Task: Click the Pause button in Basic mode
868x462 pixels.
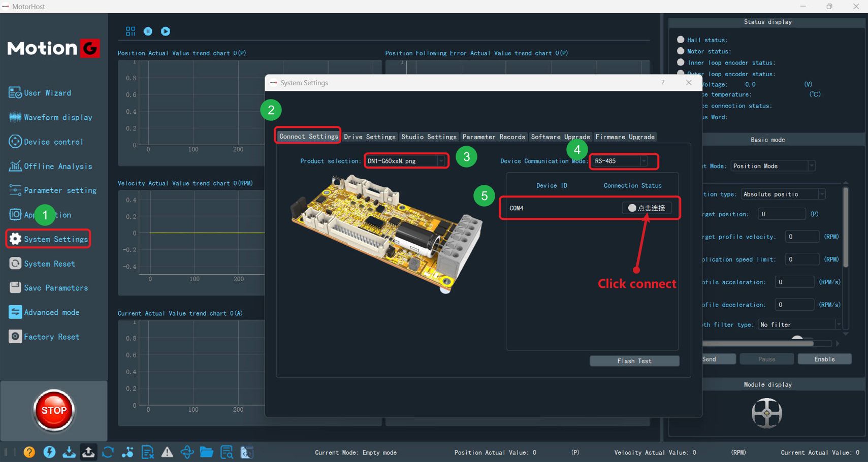Action: point(766,359)
